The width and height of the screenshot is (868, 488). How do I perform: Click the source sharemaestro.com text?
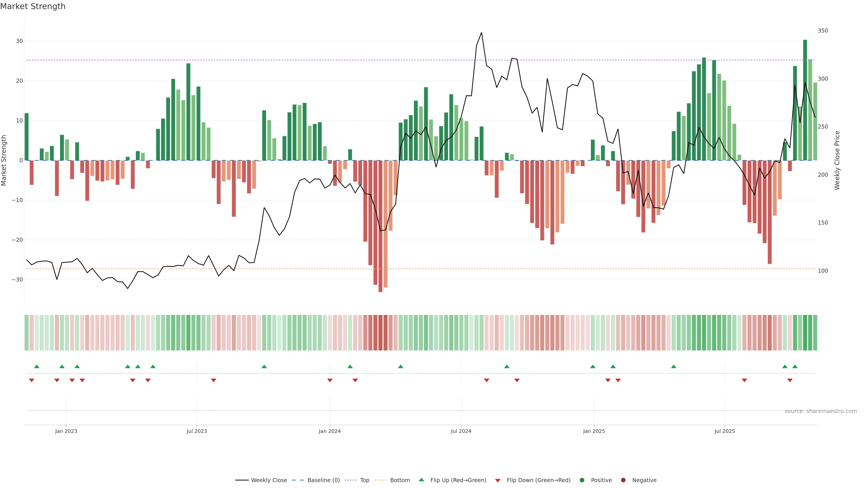point(821,411)
